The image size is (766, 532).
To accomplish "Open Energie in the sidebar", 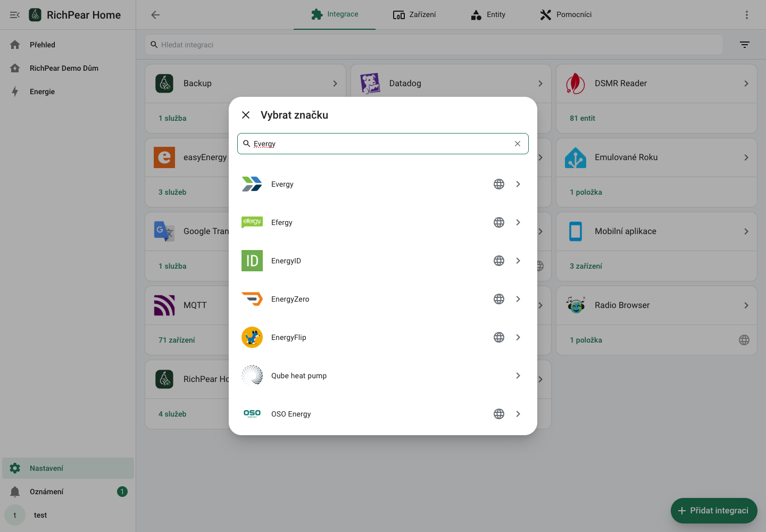I will [68, 92].
